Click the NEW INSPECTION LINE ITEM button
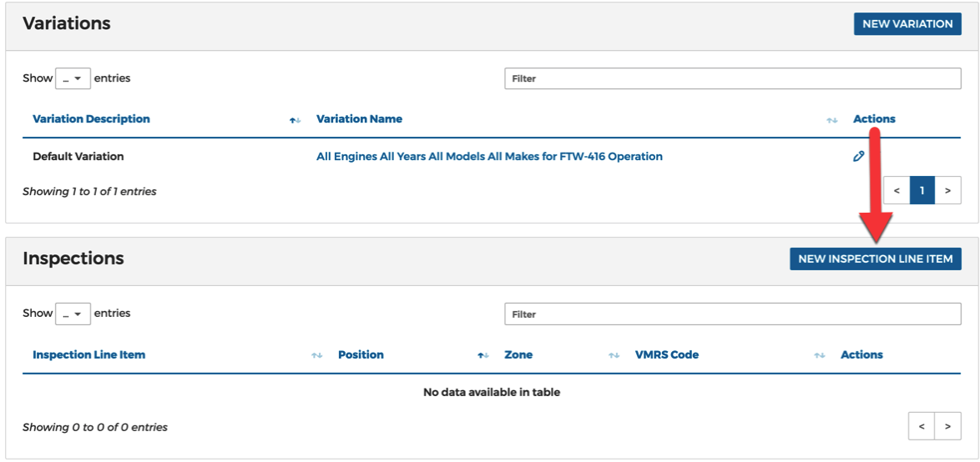 (876, 259)
